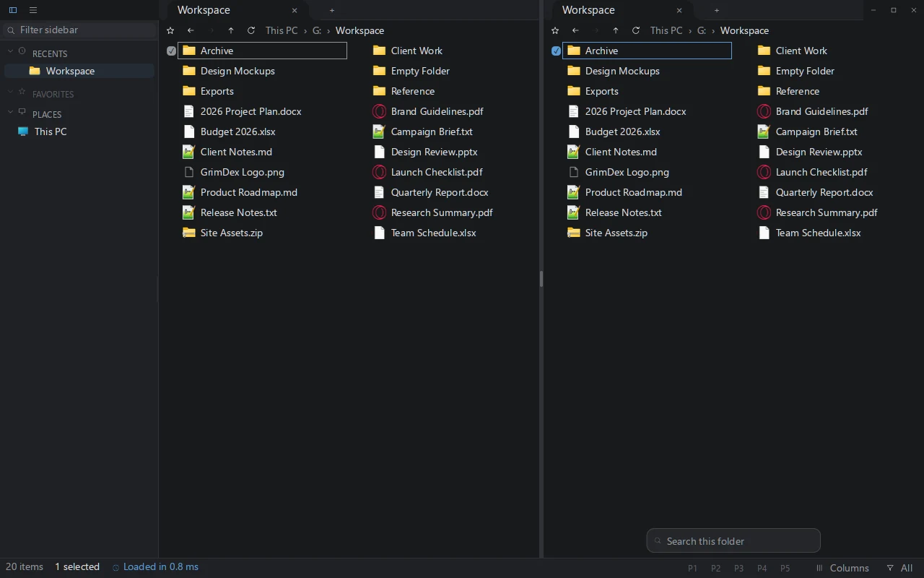Switch to preset P1

[x=692, y=569]
